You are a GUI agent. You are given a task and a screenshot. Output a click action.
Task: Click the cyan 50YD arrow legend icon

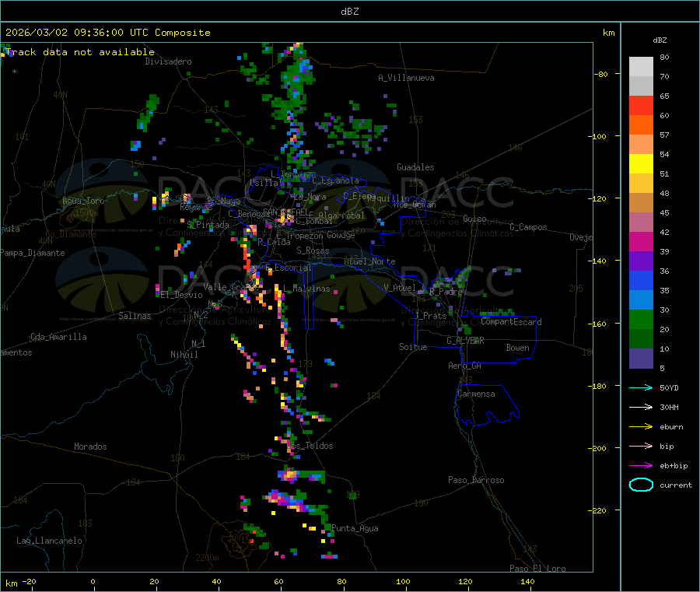click(641, 387)
